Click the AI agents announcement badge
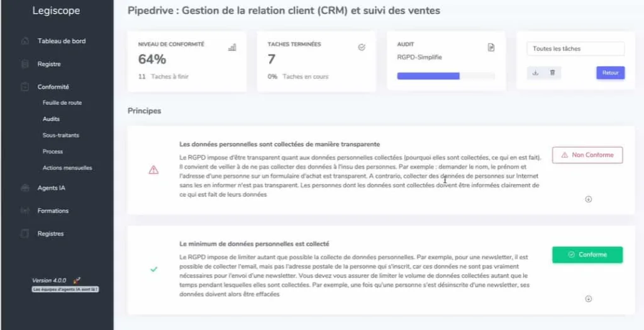The width and height of the screenshot is (644, 330). [x=66, y=289]
